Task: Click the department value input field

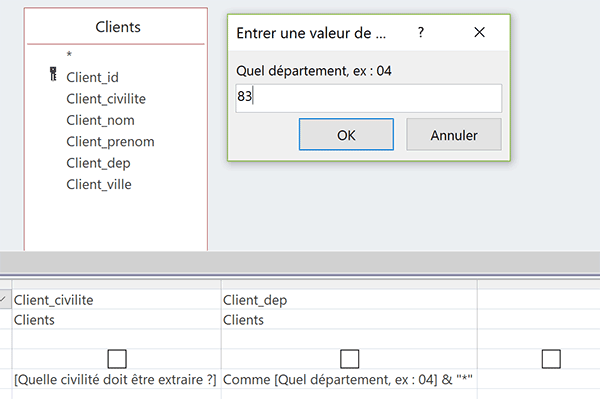Action: (368, 98)
